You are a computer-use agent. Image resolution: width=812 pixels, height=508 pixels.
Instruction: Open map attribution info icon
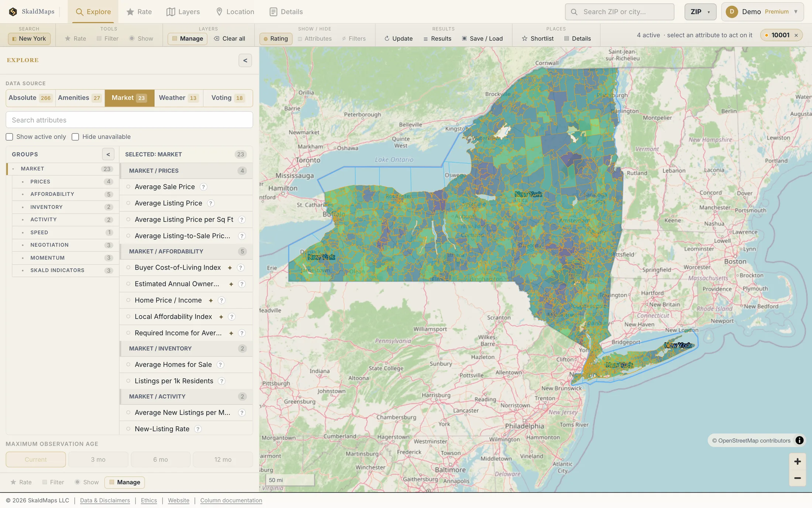point(799,440)
